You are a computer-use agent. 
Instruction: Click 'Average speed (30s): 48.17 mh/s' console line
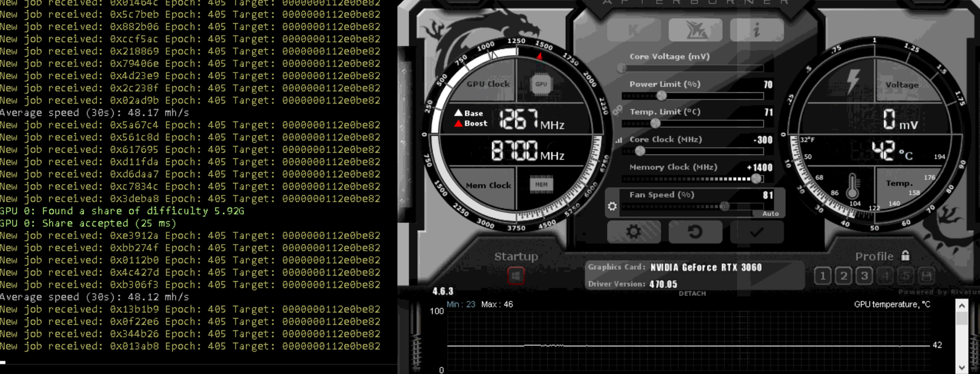[x=94, y=113]
